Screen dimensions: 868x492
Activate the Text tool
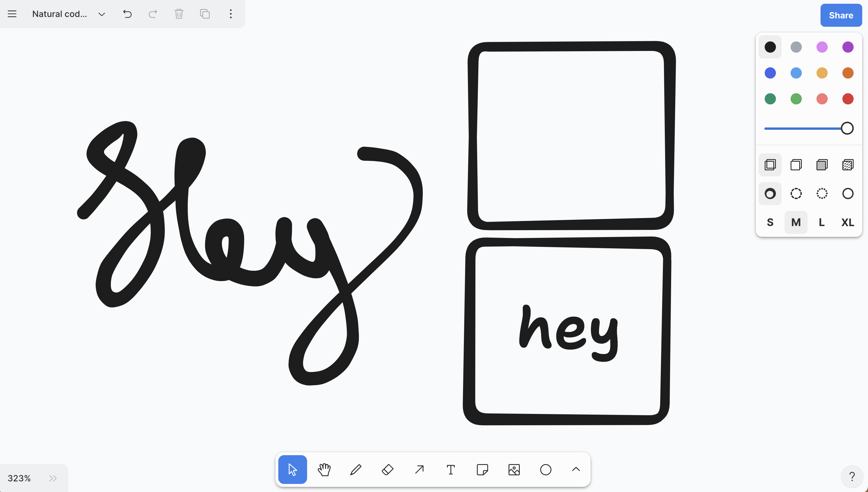[451, 469]
